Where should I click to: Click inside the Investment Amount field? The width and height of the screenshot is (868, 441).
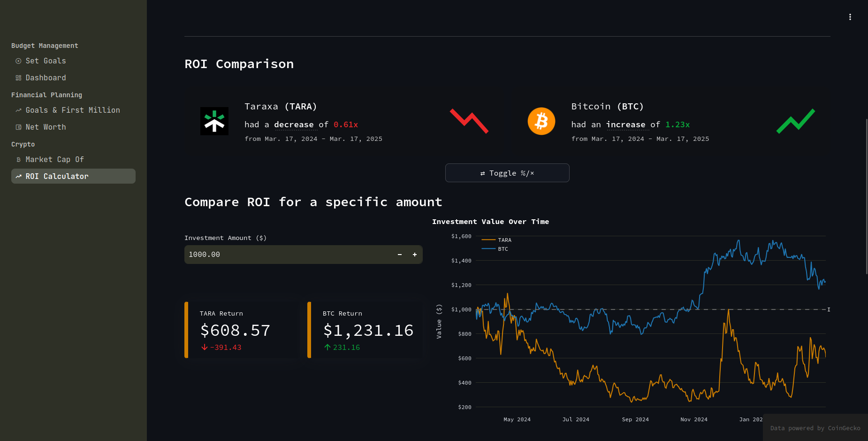(282, 254)
